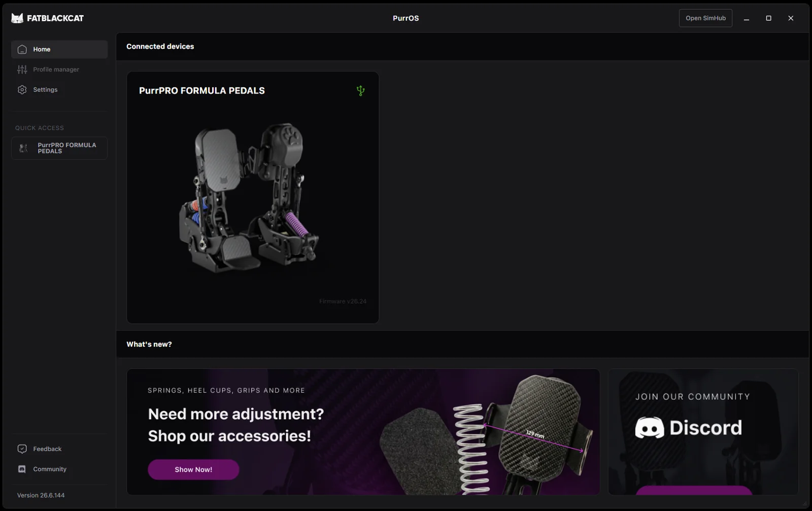Image resolution: width=812 pixels, height=511 pixels.
Task: Click the pedals product image
Action: (249, 199)
